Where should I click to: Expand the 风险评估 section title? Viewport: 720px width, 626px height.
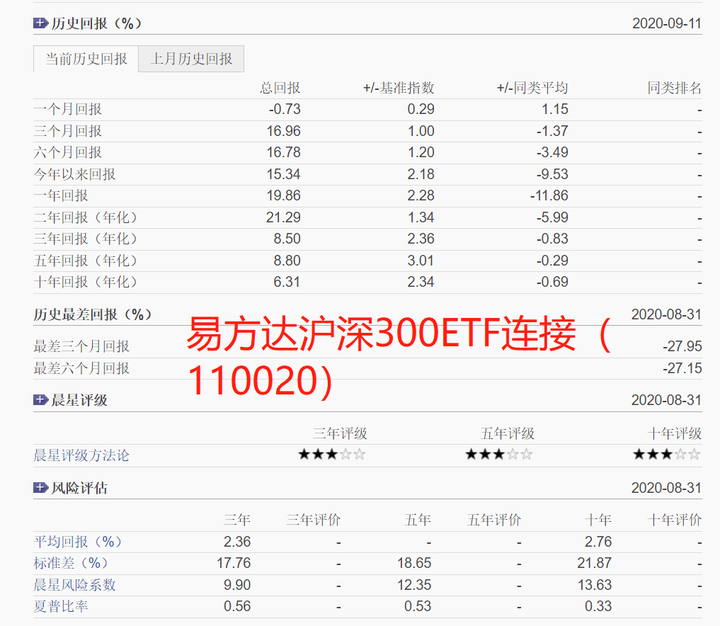click(x=79, y=488)
